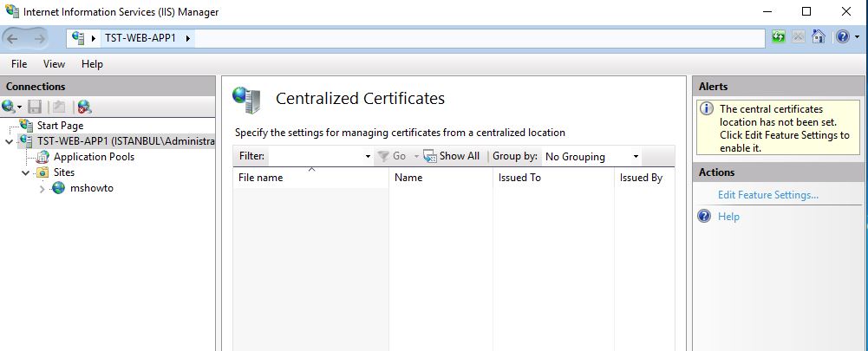Image resolution: width=868 pixels, height=351 pixels.
Task: Select Application Pools in the tree
Action: 94,157
